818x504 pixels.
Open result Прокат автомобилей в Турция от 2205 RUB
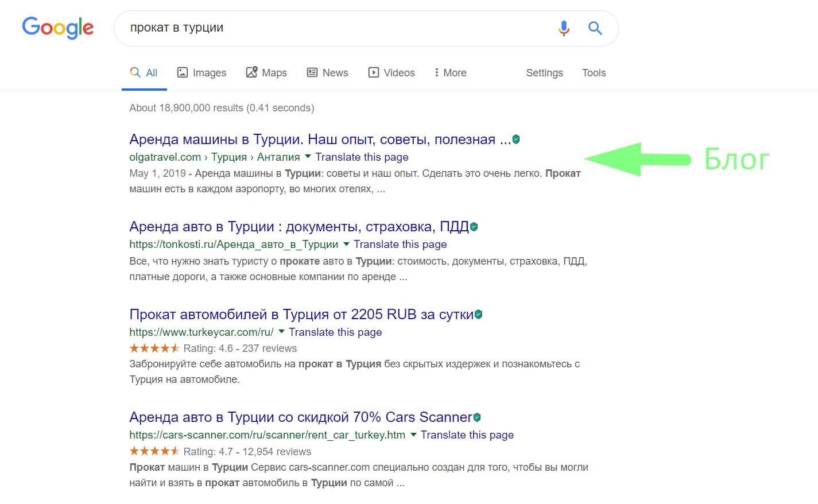point(301,315)
